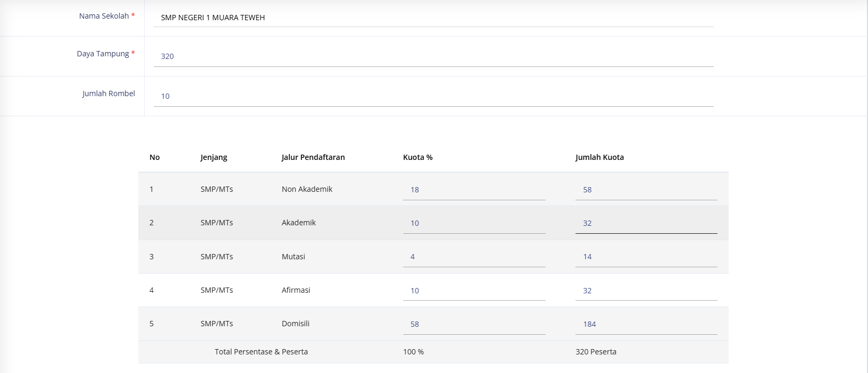Click the 320 Peserta total text

596,352
